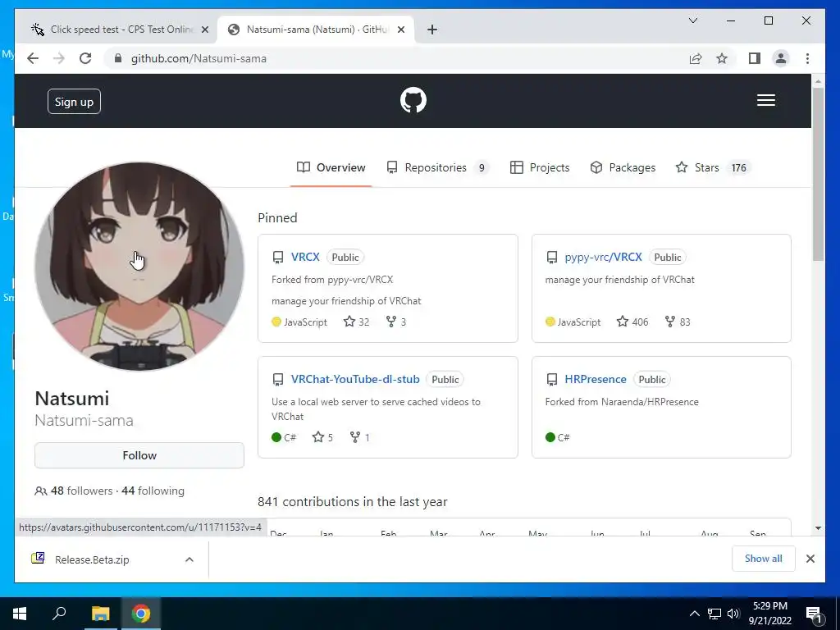Viewport: 840px width, 630px height.
Task: Click 'Forked from Naraenda/HRPresence' text
Action: click(x=622, y=402)
